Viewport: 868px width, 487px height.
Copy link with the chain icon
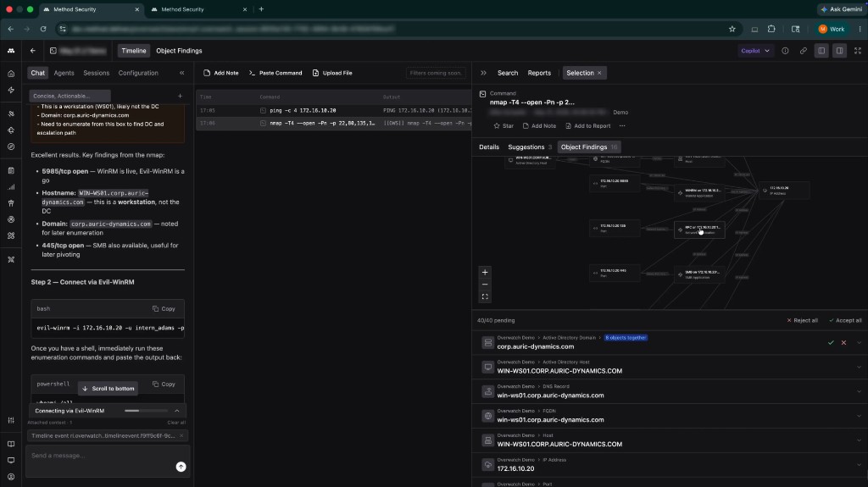click(x=804, y=50)
